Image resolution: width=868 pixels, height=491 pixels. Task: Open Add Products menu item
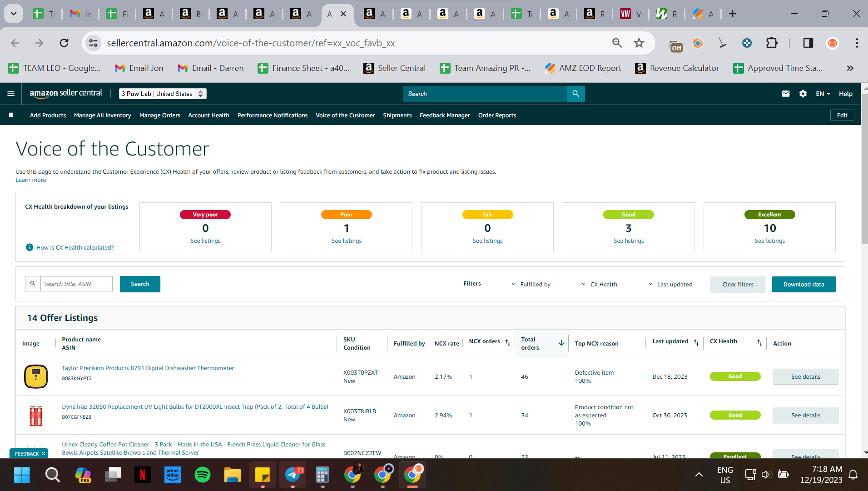(x=48, y=115)
